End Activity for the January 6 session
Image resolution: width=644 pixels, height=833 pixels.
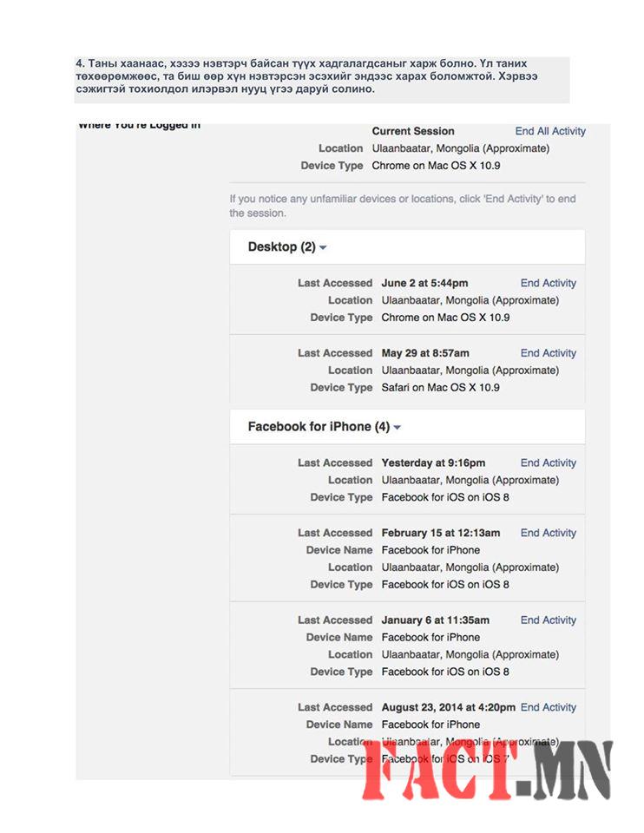point(548,620)
